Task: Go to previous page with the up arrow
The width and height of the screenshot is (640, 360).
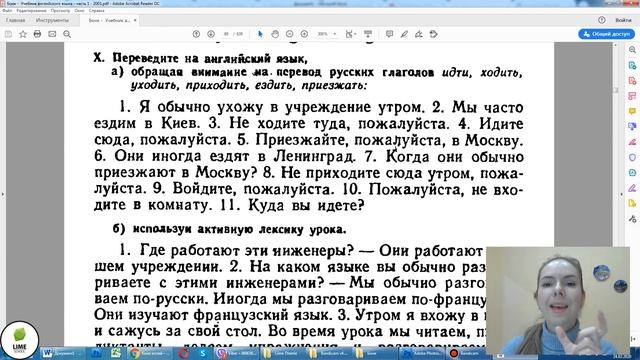Action: [x=196, y=34]
